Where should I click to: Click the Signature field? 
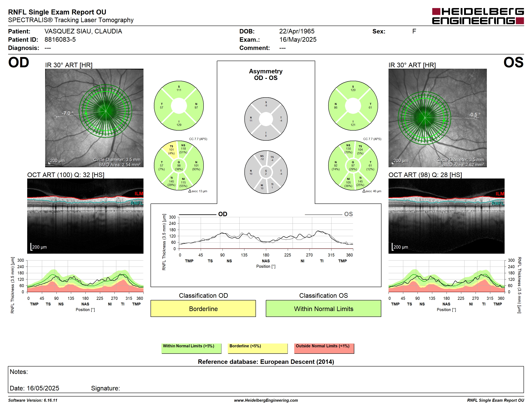point(105,388)
